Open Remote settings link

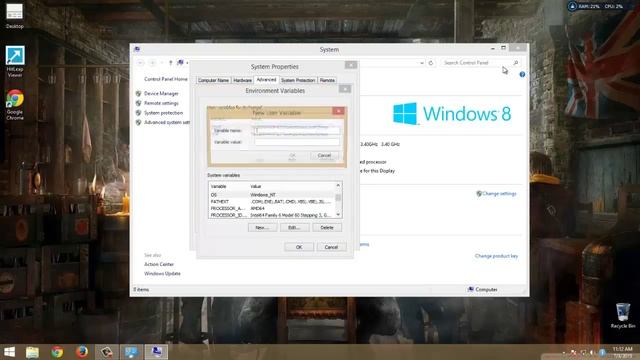161,103
